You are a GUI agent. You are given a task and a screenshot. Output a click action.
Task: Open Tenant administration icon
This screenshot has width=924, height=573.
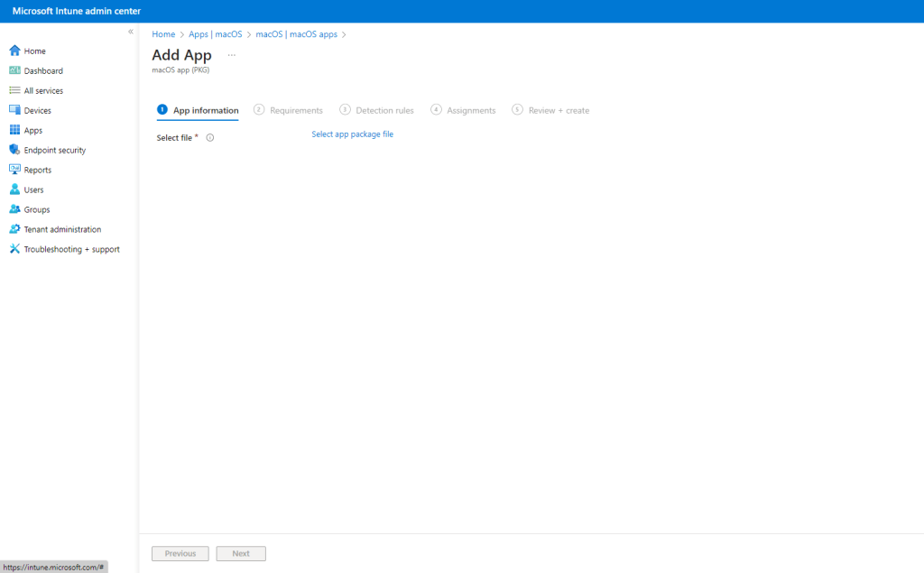pos(14,230)
